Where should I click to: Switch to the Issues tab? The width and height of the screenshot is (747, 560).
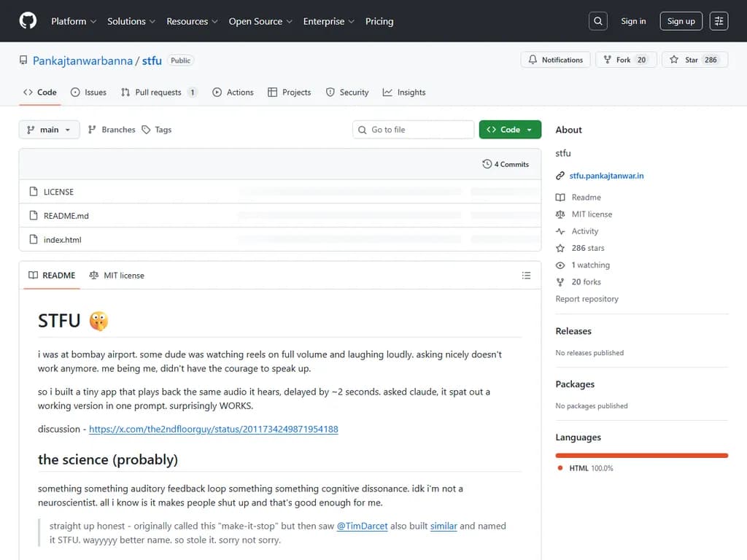pyautogui.click(x=88, y=93)
